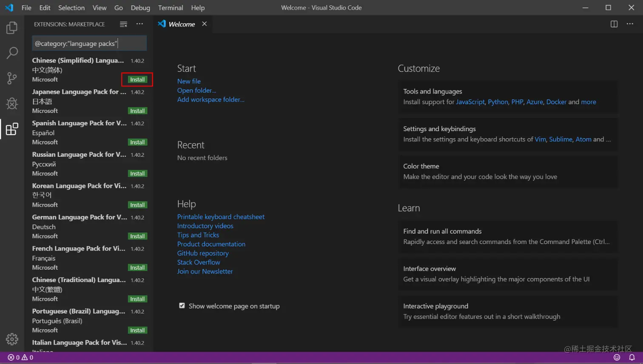
Task: Open Tips and Tricks link
Action: [198, 235]
